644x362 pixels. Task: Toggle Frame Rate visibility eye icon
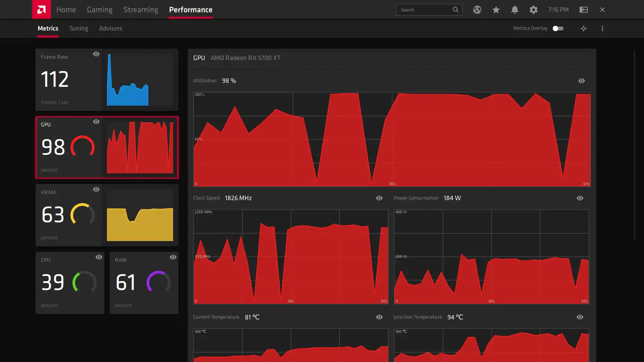(x=96, y=54)
